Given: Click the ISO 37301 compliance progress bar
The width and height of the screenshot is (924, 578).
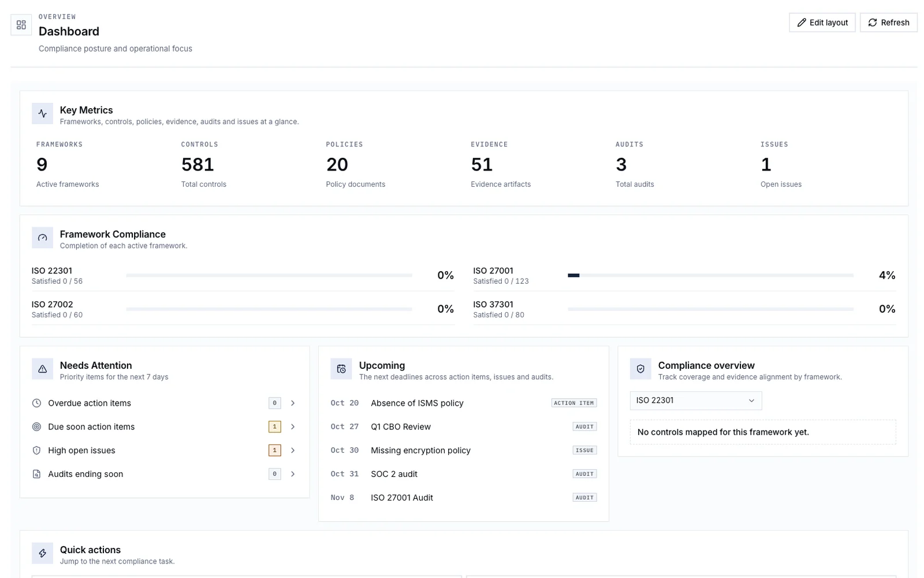Looking at the screenshot, I should click(710, 309).
